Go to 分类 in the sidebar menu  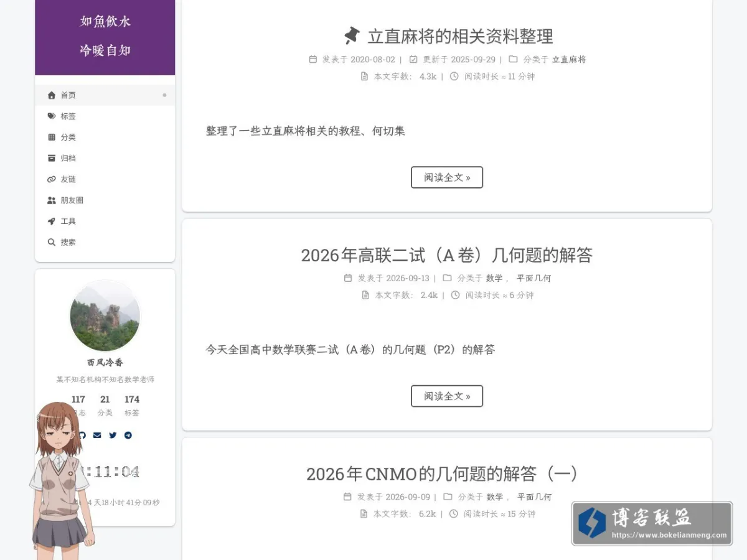[x=105, y=138]
